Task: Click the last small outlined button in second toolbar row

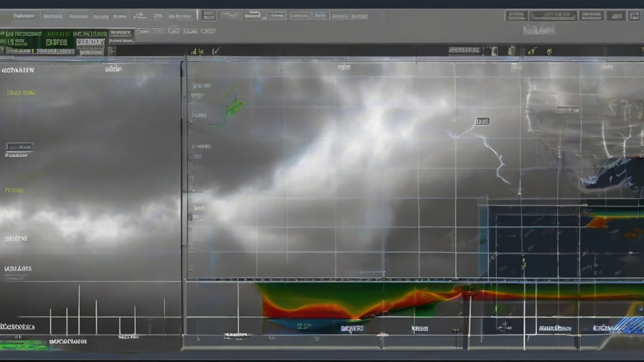Action: 208,30
